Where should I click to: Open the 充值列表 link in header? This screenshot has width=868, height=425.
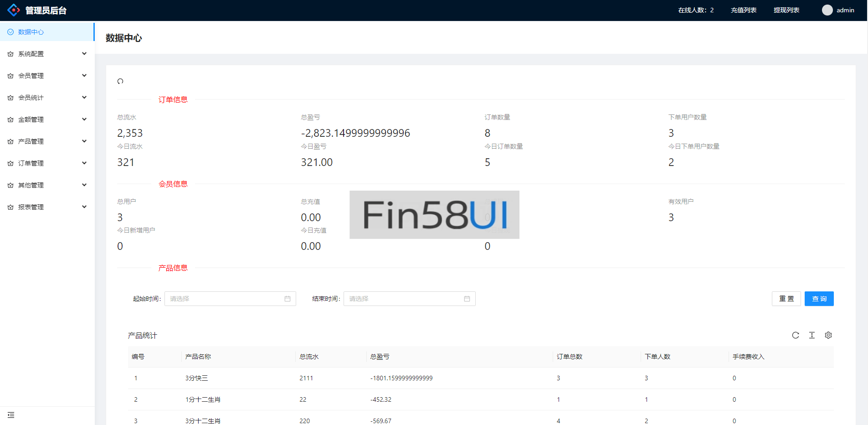point(743,10)
